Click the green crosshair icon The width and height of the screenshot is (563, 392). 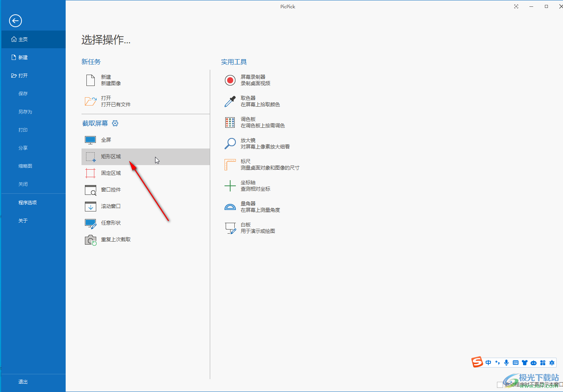230,186
